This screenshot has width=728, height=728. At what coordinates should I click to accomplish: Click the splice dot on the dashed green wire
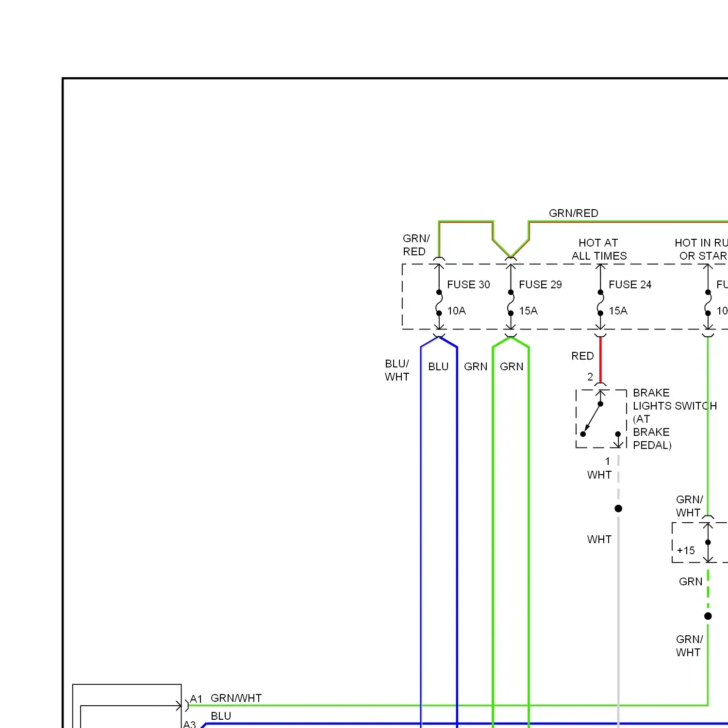[708, 616]
